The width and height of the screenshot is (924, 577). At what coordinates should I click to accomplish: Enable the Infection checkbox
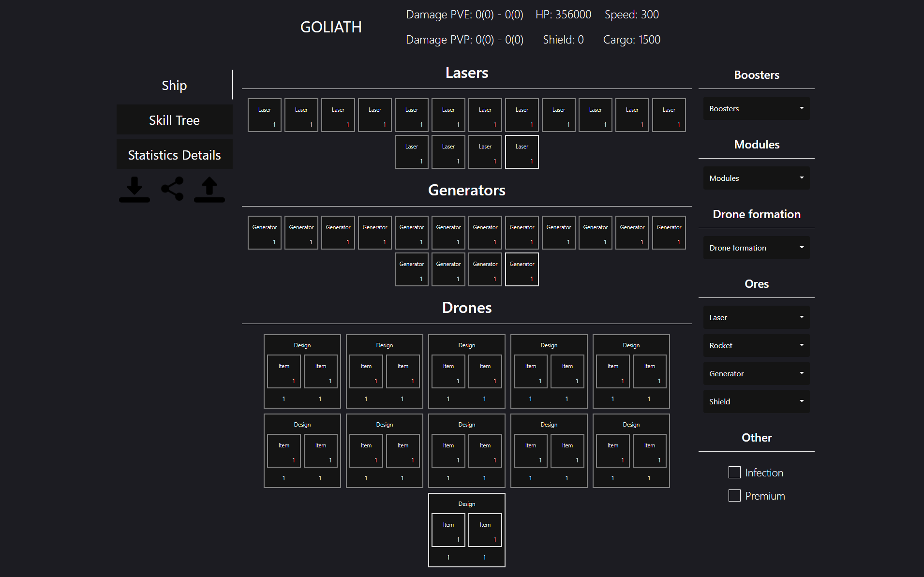click(734, 473)
